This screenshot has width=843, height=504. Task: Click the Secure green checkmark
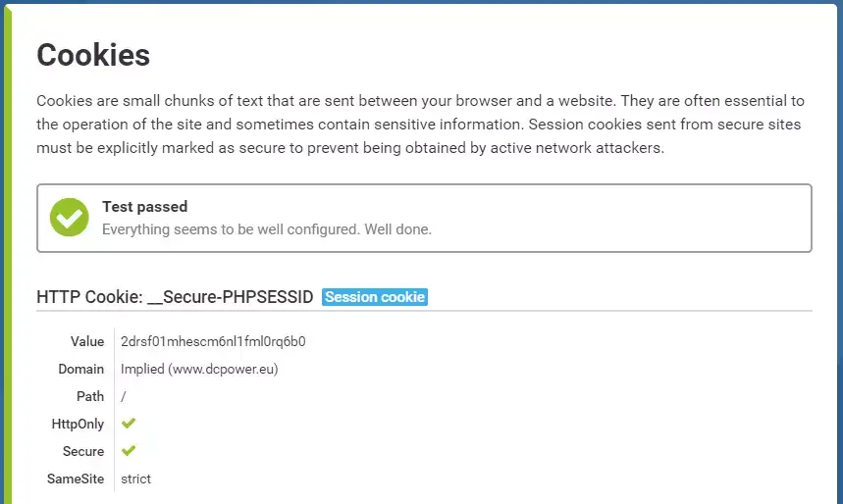tap(129, 451)
